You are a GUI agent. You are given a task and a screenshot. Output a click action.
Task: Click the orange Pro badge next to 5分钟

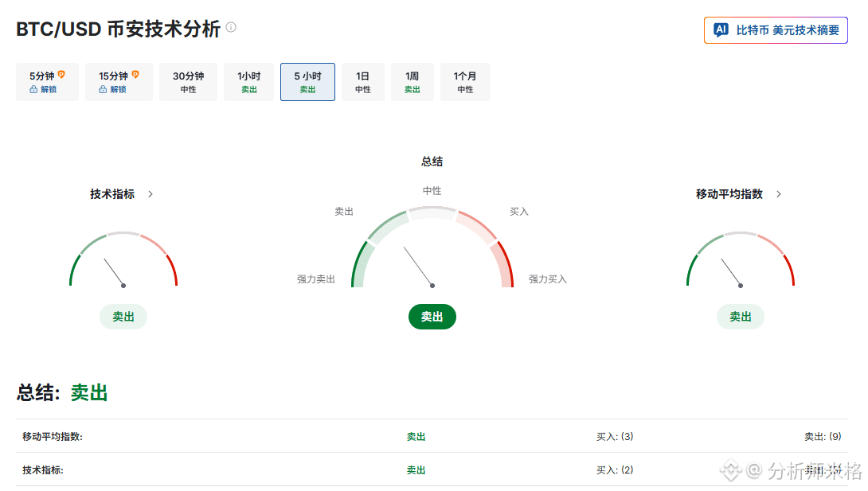click(x=61, y=75)
